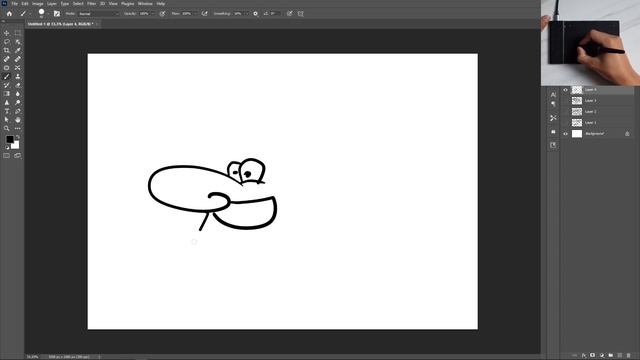Select the Sharpen triangle tool
640x360 pixels.
(7, 102)
